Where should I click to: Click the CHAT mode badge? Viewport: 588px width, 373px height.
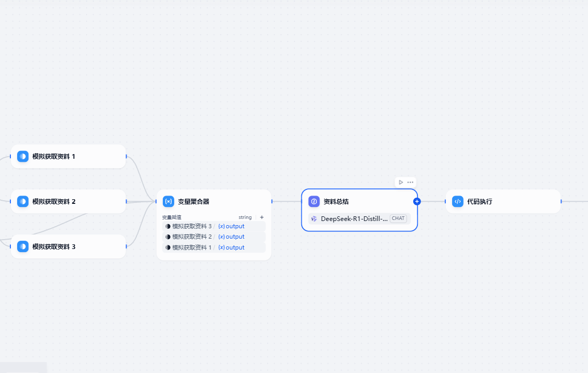(398, 218)
